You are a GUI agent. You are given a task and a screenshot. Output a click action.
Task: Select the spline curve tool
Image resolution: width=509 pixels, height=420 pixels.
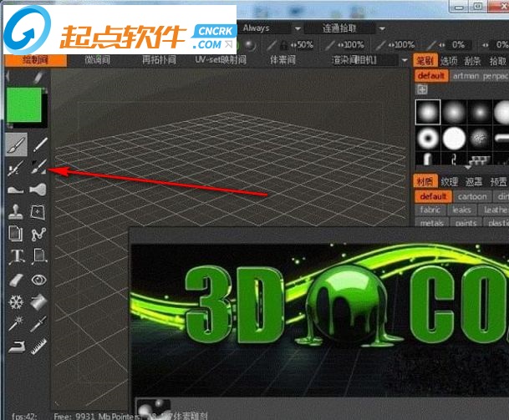(x=38, y=234)
